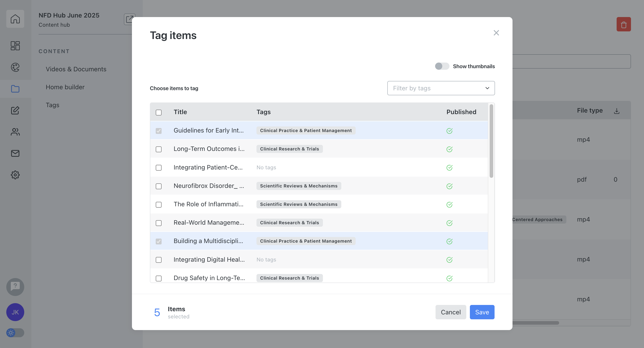Click published check for Long-Term Outcomes row
Image resolution: width=644 pixels, height=348 pixels.
(449, 149)
